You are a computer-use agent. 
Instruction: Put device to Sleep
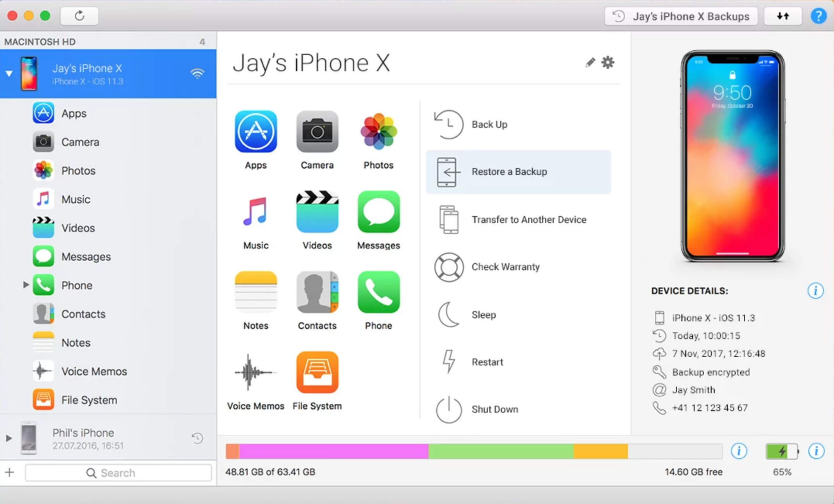518,315
